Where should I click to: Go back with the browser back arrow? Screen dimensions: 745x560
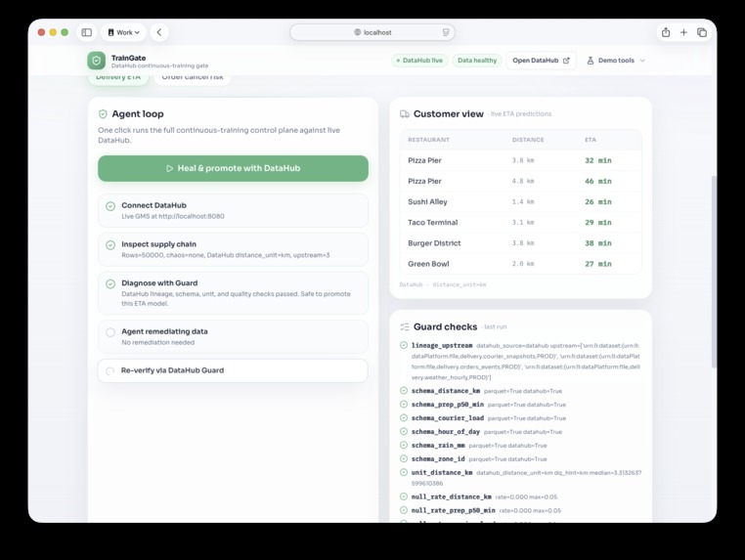[159, 32]
